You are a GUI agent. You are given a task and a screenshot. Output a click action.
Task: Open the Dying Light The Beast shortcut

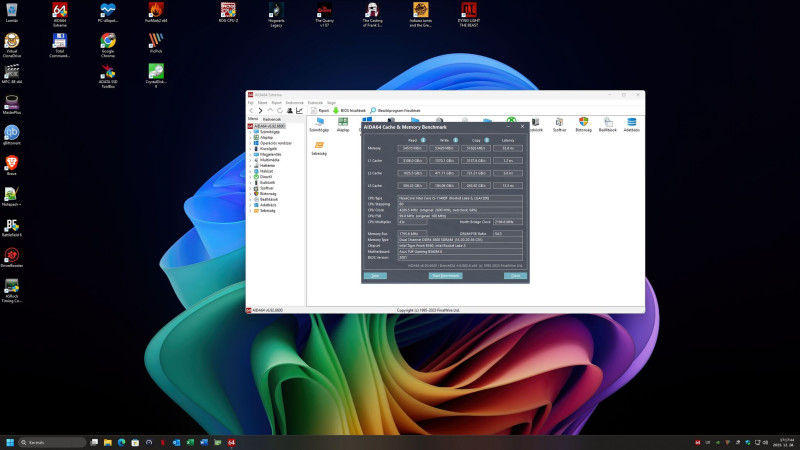coord(468,14)
